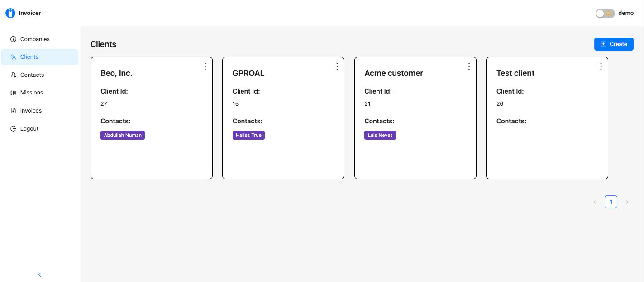Click the Clients people icon in sidebar
This screenshot has width=644, height=282.
click(13, 56)
